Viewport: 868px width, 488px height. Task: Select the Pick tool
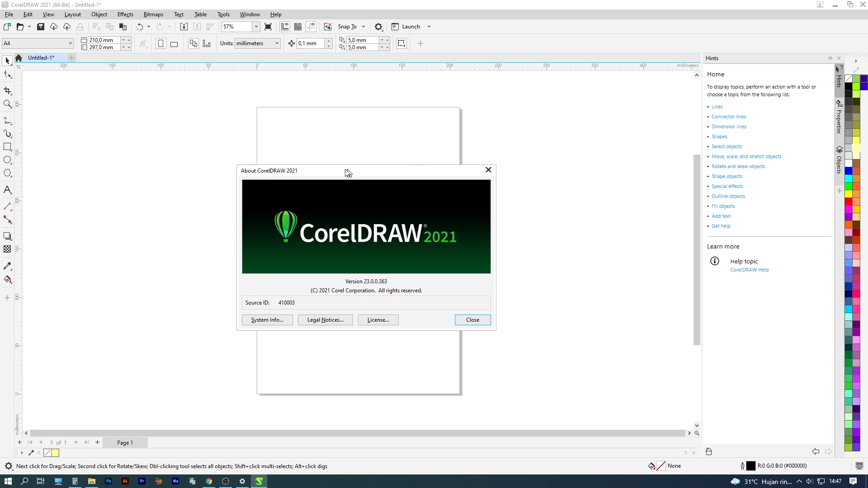[7, 60]
